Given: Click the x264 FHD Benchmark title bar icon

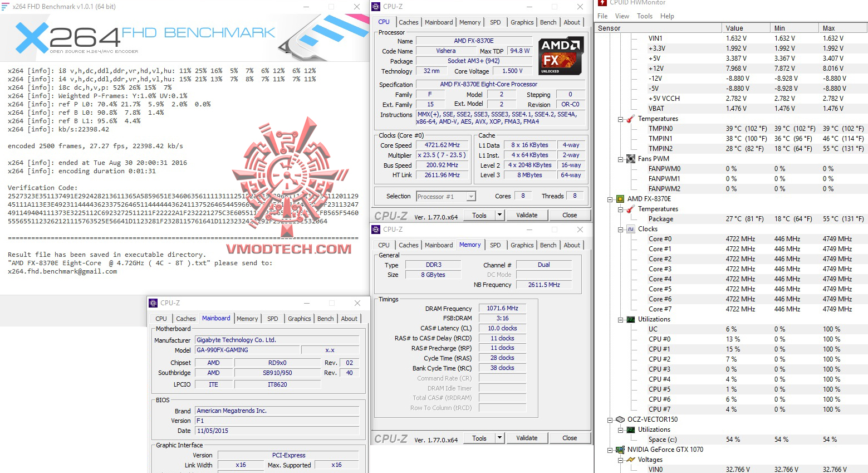Looking at the screenshot, I should [x=7, y=6].
